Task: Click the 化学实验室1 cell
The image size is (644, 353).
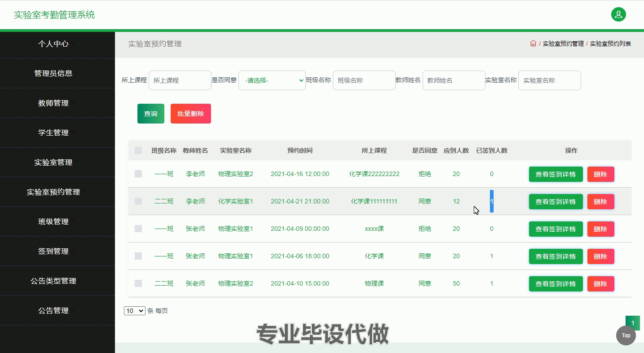Action: (236, 201)
